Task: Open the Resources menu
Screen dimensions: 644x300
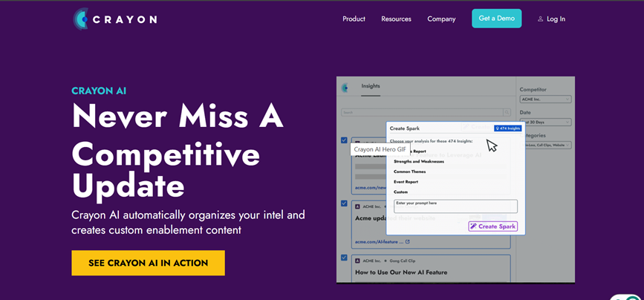Action: click(396, 19)
